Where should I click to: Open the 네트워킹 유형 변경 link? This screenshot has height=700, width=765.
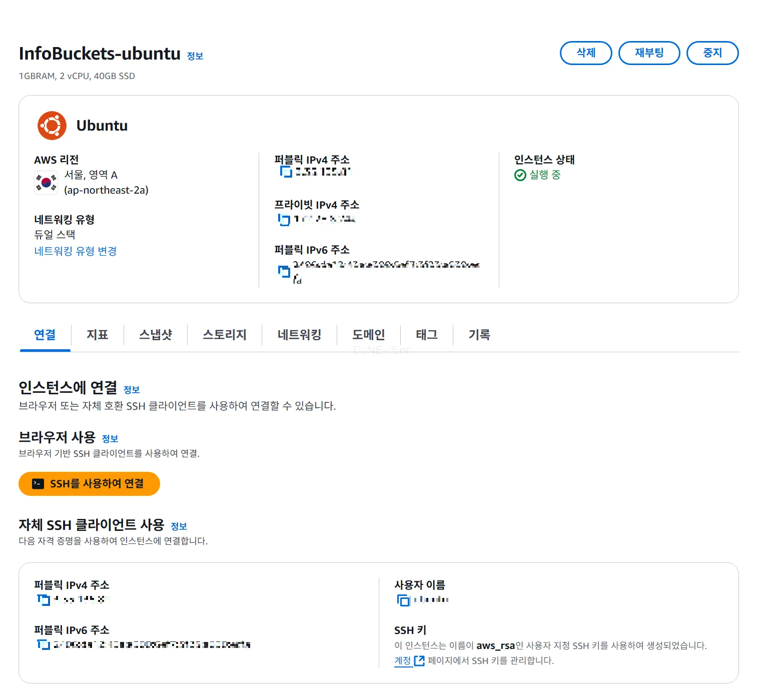pyautogui.click(x=75, y=251)
